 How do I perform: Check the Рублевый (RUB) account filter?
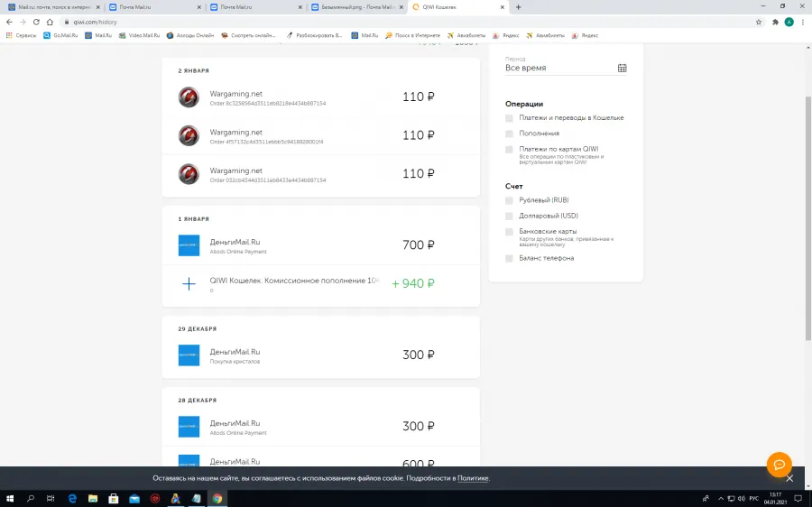coord(509,200)
